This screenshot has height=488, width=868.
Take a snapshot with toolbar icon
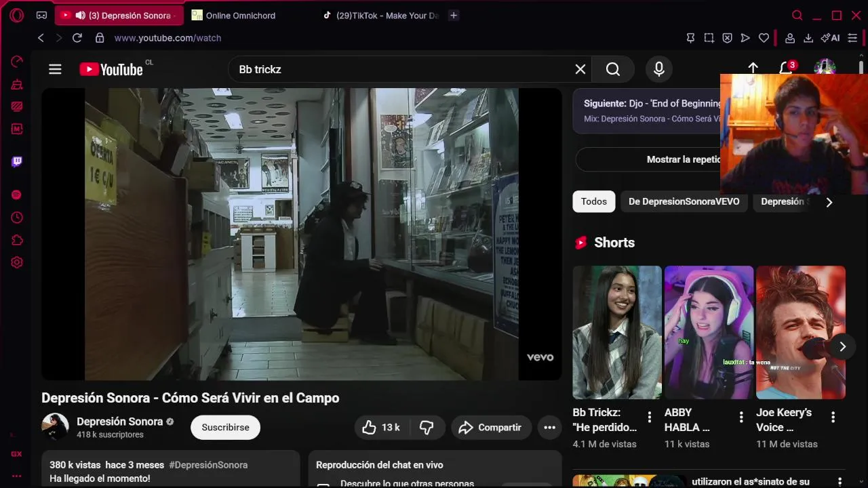709,38
